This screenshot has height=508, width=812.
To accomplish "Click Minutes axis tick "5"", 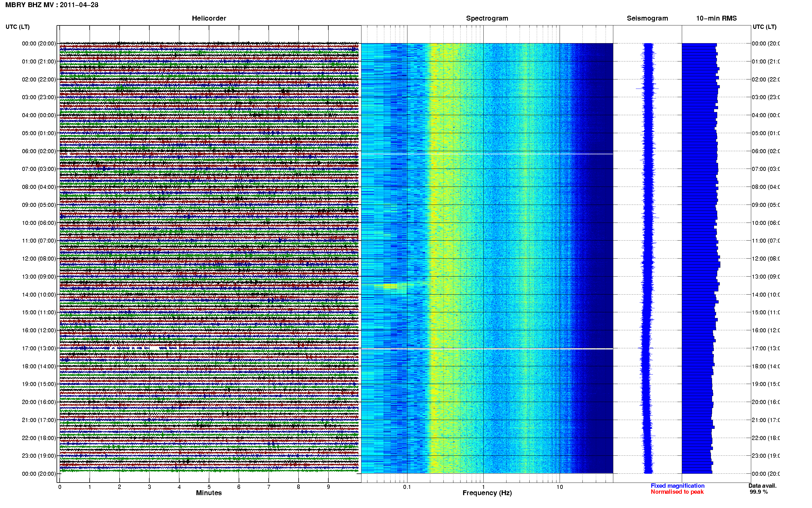I will [209, 487].
